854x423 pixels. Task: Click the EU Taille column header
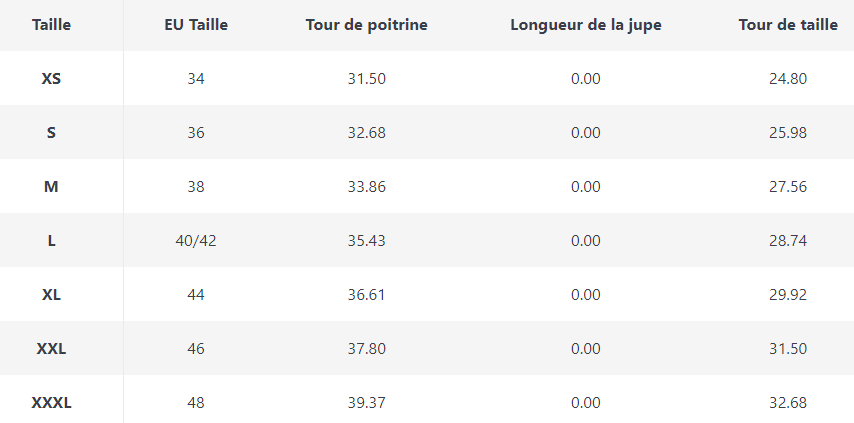196,25
